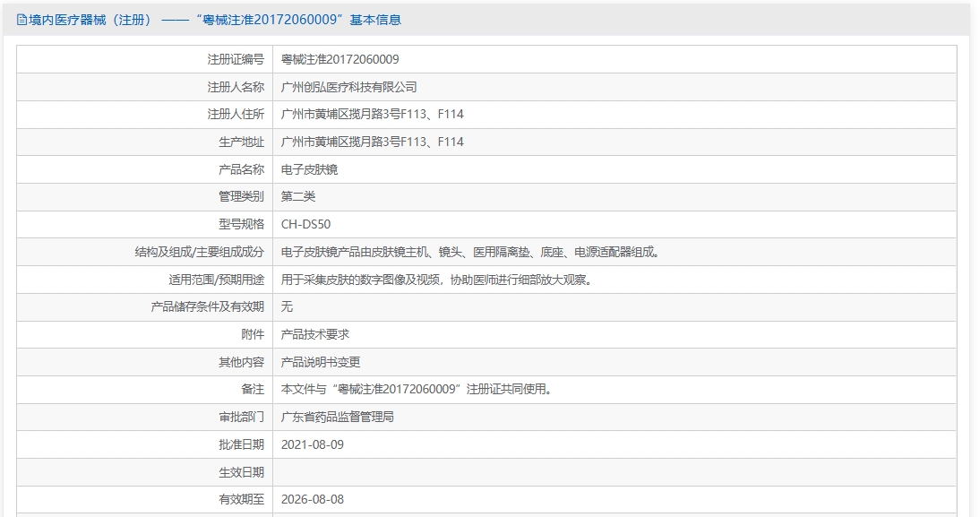This screenshot has height=517, width=980.
Task: Click the company name 广州创弘医疗科技有限公司
Action: 348,87
